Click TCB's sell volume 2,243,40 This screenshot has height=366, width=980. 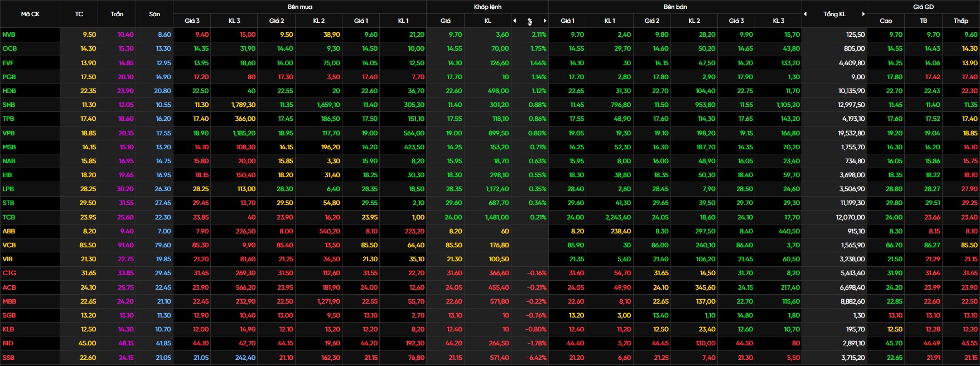(619, 217)
